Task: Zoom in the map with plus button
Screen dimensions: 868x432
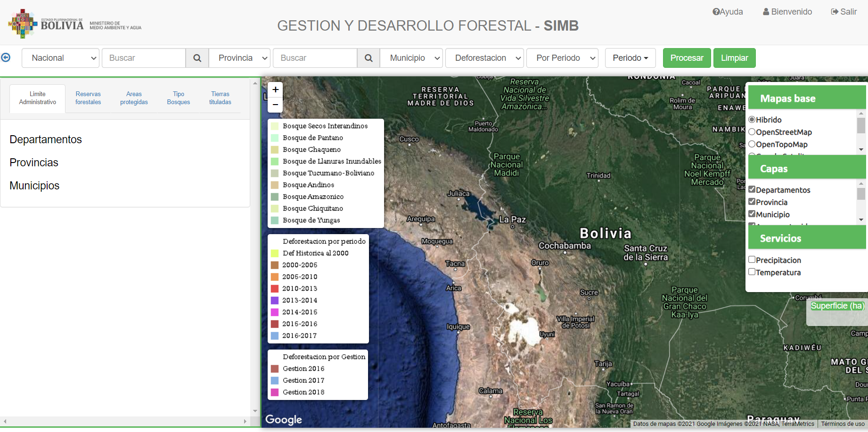Action: [x=275, y=90]
